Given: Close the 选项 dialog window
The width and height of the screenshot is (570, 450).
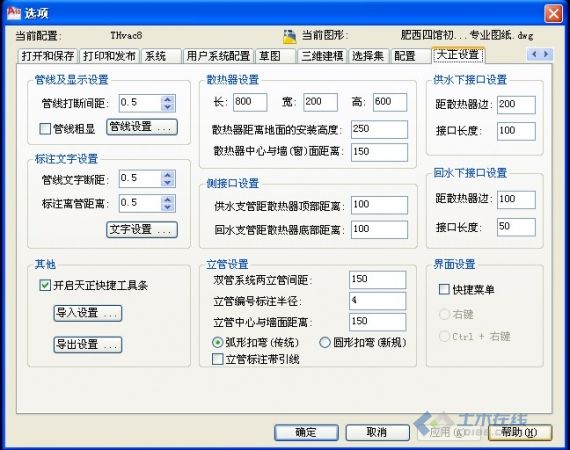Looking at the screenshot, I should (x=553, y=14).
